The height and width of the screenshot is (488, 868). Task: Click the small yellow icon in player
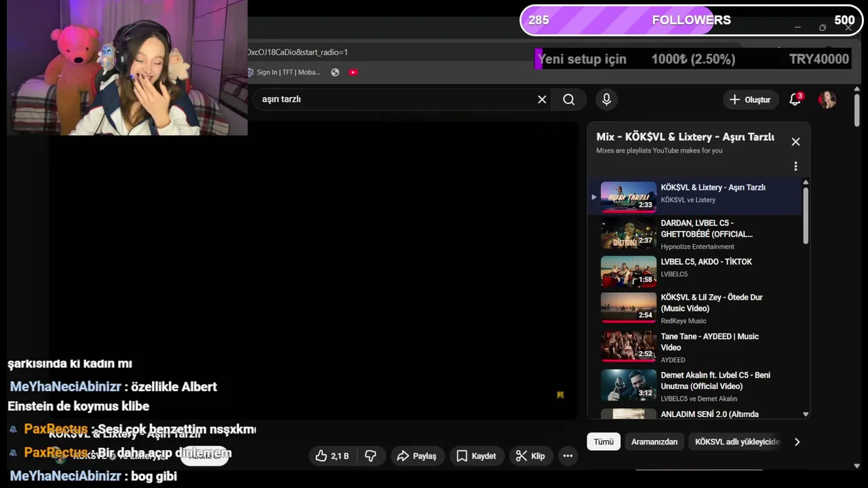pos(560,394)
